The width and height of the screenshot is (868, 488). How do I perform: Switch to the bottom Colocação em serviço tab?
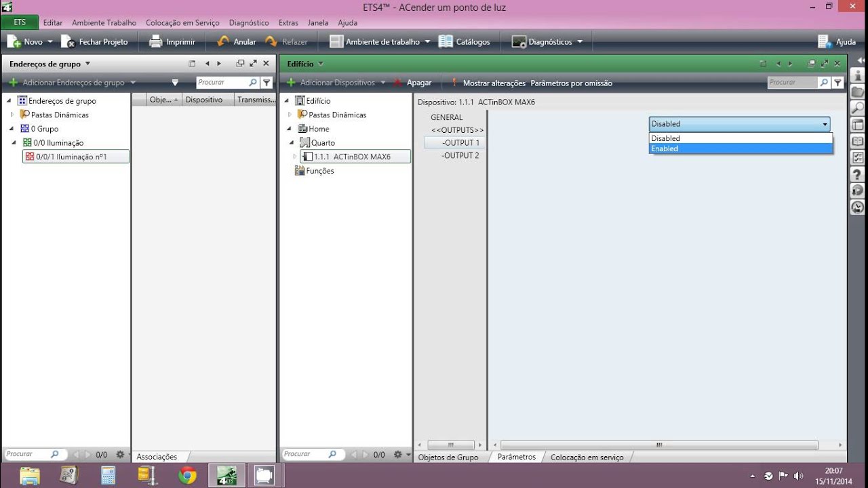pos(587,457)
